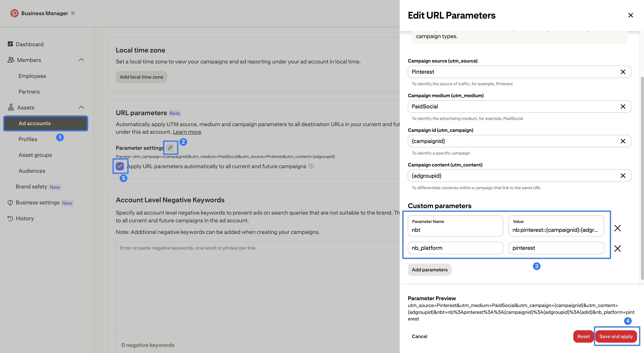The width and height of the screenshot is (644, 353).
Task: Click the info icon next to Apply URL parameters
Action: (311, 166)
